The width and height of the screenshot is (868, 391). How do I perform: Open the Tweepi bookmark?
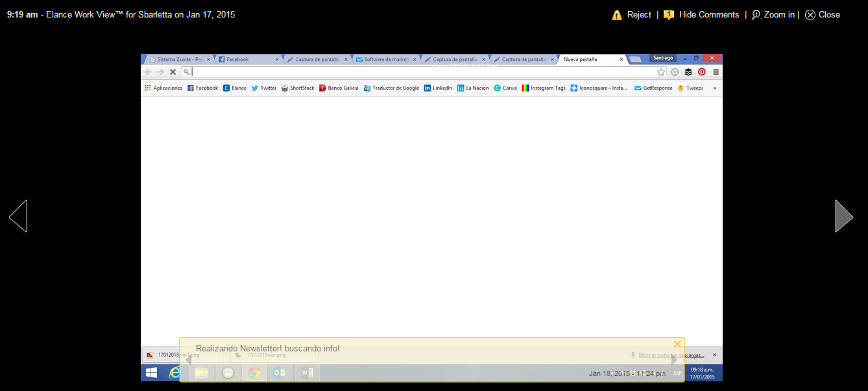pyautogui.click(x=690, y=88)
